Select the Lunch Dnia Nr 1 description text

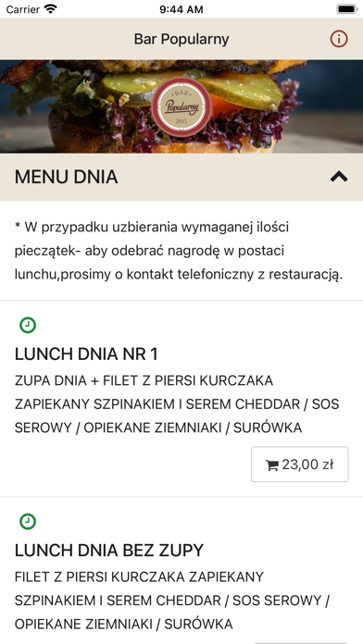pos(177,404)
